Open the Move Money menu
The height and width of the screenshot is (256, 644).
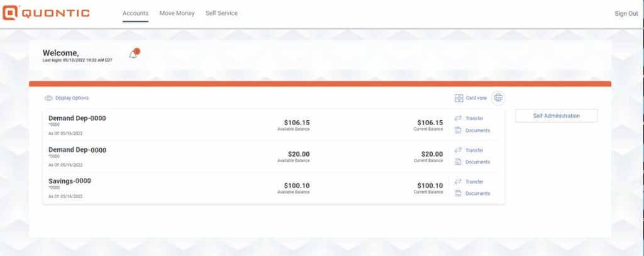177,13
